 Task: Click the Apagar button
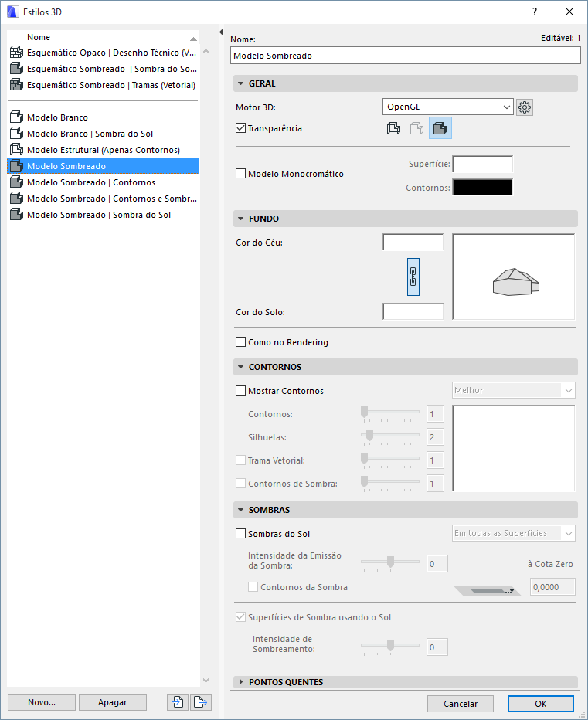pos(113,702)
